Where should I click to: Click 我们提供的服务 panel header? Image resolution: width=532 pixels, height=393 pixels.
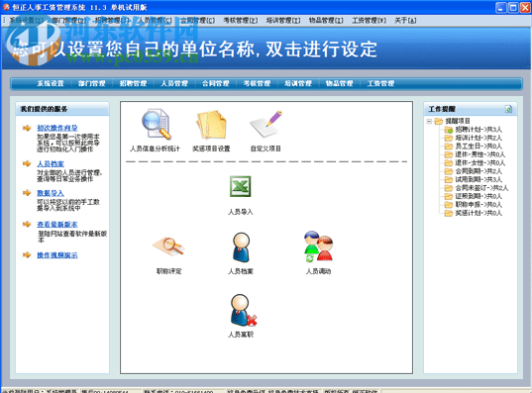tap(62, 109)
